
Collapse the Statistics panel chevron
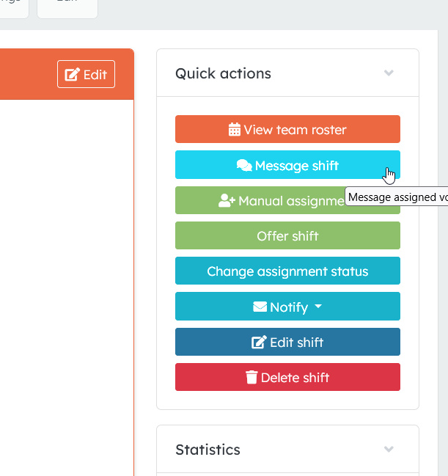(x=389, y=449)
